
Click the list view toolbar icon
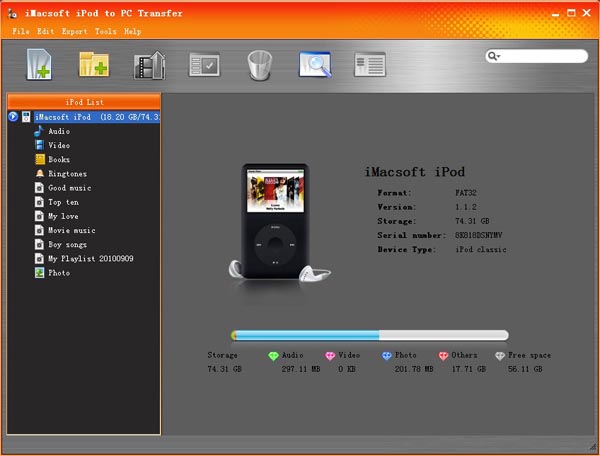[370, 65]
